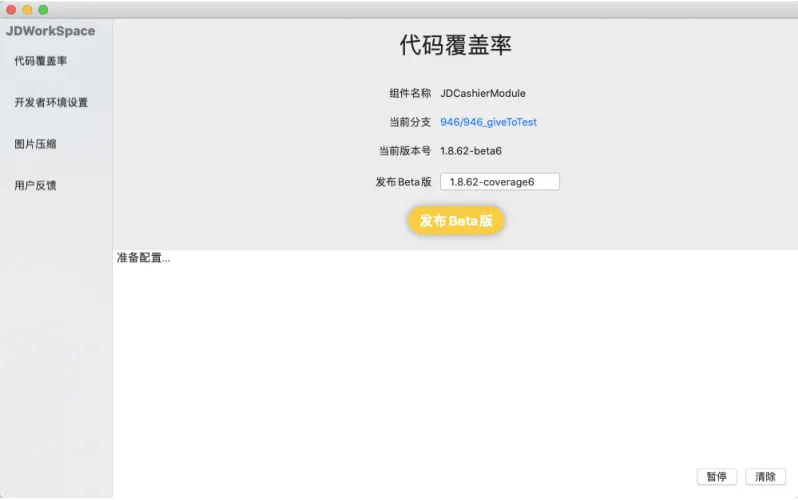This screenshot has width=798, height=500.
Task: Select the 准备配置... log line
Action: coord(144,258)
